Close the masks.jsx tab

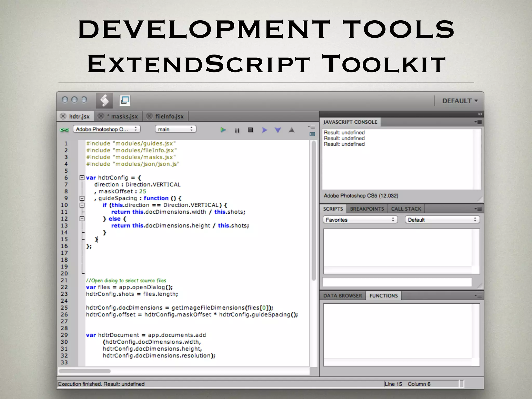[x=101, y=116]
